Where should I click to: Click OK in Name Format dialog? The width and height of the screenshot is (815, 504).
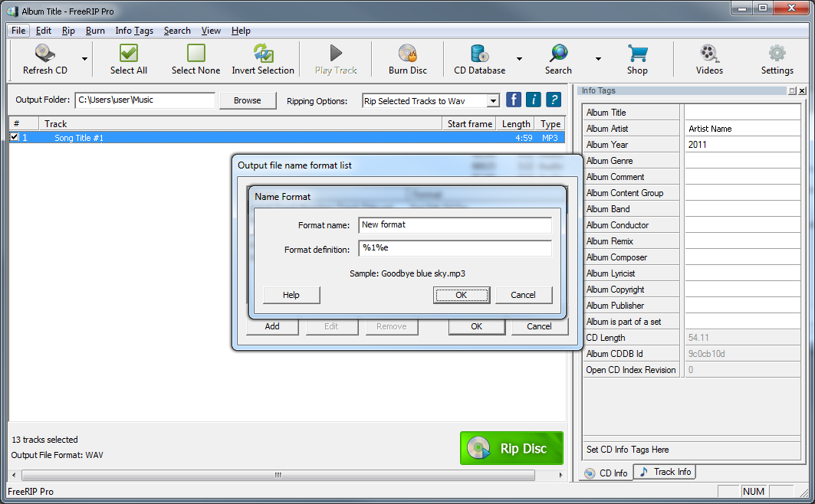tap(461, 295)
